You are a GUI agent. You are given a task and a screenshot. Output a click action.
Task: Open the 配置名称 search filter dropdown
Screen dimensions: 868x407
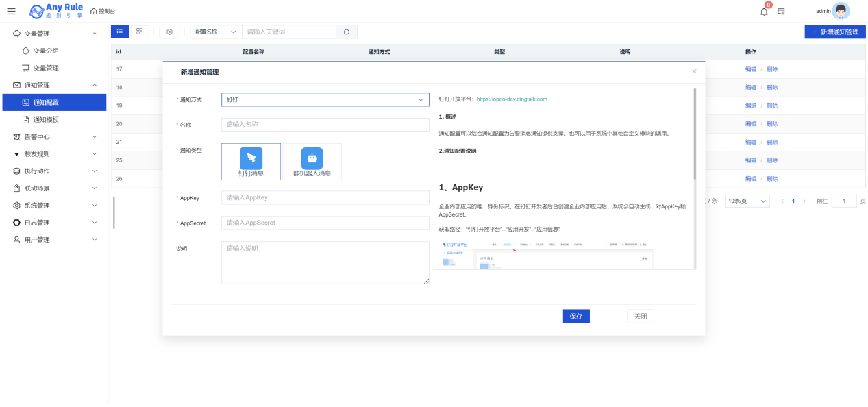pyautogui.click(x=215, y=32)
